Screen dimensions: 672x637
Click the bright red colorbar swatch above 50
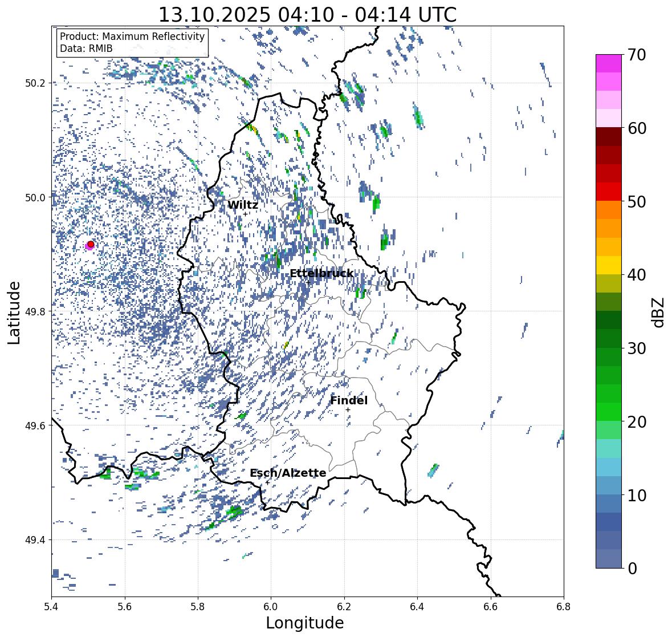pos(609,192)
